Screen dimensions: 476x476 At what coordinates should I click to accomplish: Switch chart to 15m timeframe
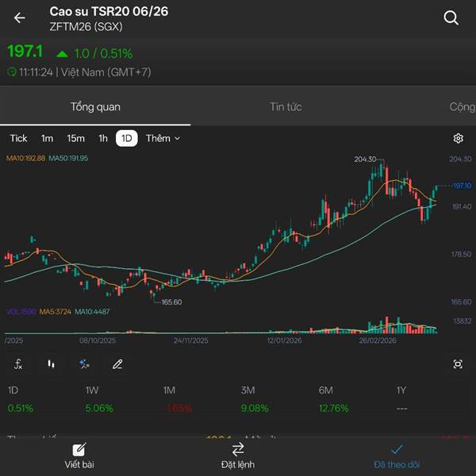click(x=75, y=138)
